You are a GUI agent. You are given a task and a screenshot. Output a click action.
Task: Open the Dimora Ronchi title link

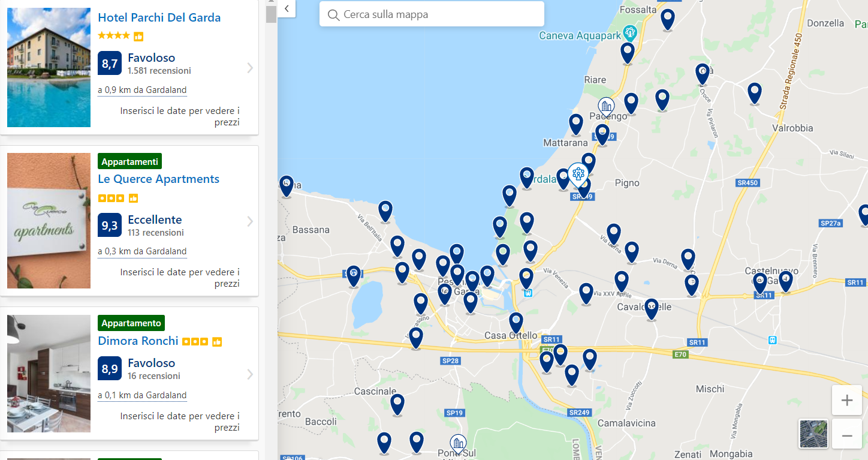point(138,341)
